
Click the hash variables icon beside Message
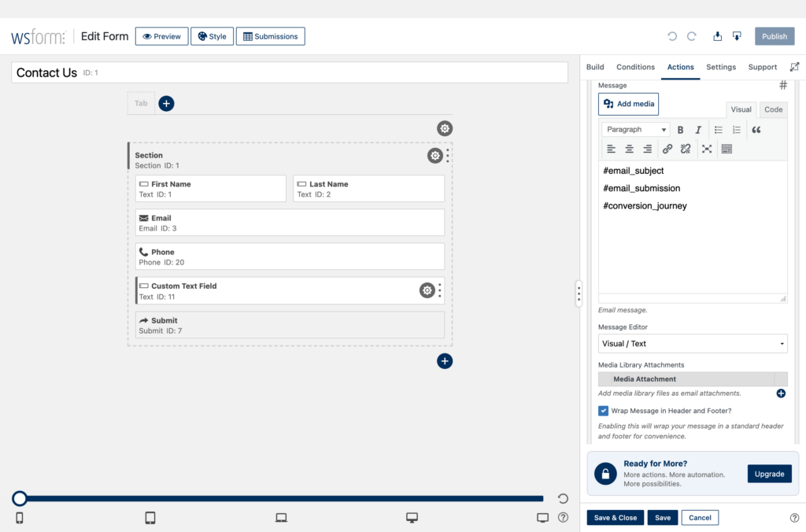783,85
